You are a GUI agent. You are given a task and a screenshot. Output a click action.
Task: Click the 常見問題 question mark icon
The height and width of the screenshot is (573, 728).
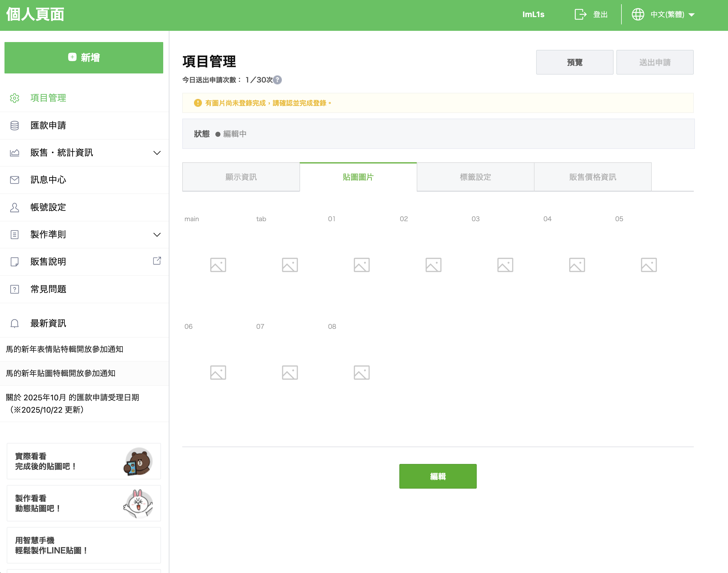tap(14, 289)
